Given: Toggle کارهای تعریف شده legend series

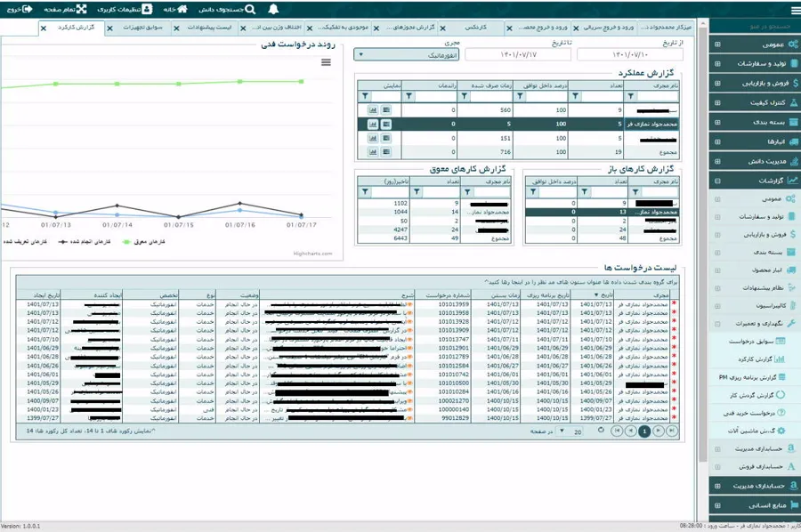Looking at the screenshot, I should [25, 242].
